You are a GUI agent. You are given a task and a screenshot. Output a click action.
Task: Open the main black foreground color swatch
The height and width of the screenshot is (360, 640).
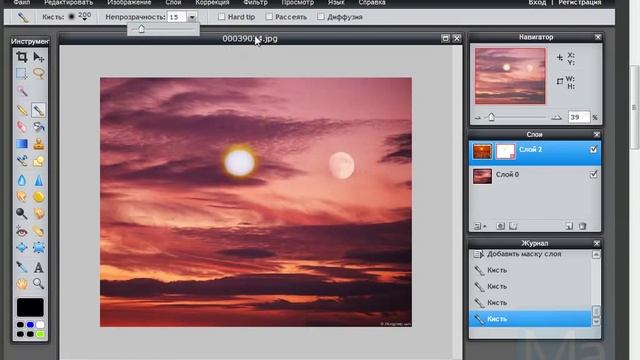point(30,307)
